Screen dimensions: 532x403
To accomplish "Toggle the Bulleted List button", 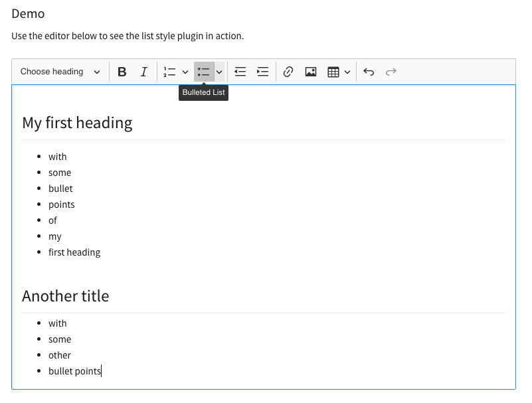I will (x=204, y=72).
